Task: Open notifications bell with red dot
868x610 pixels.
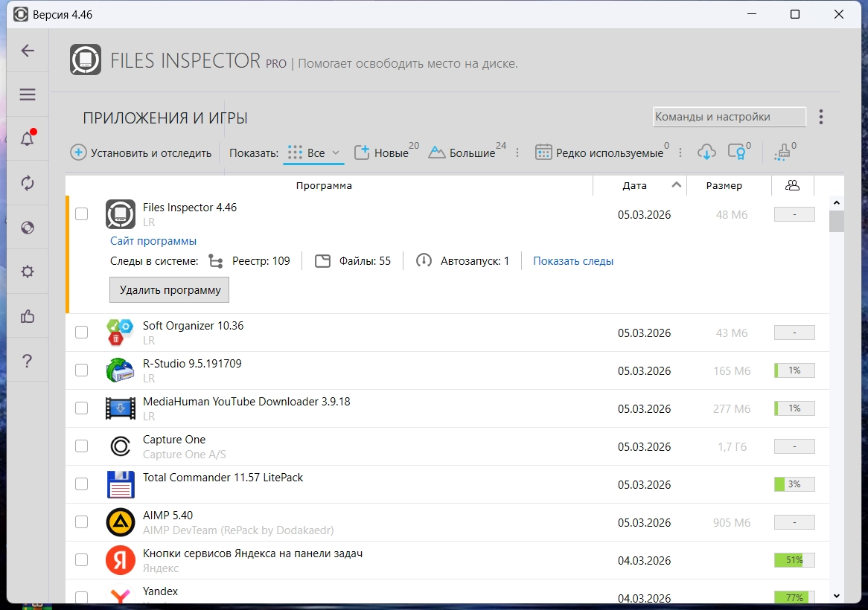Action: pos(28,138)
